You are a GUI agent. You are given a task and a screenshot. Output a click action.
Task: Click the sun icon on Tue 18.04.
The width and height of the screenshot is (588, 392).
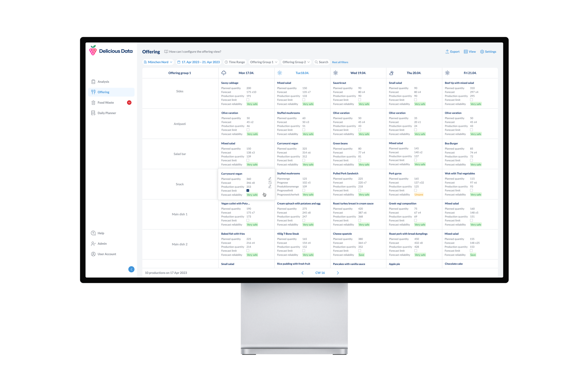click(280, 73)
